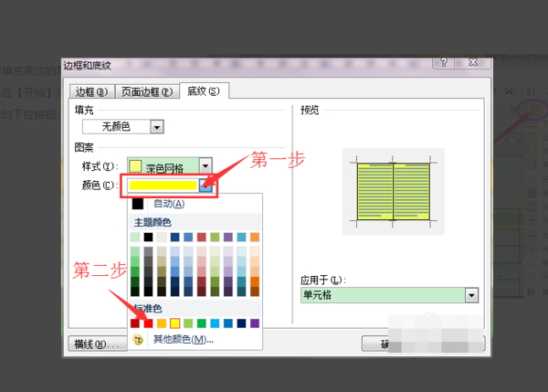Select the purple standard color swatch

[255, 323]
